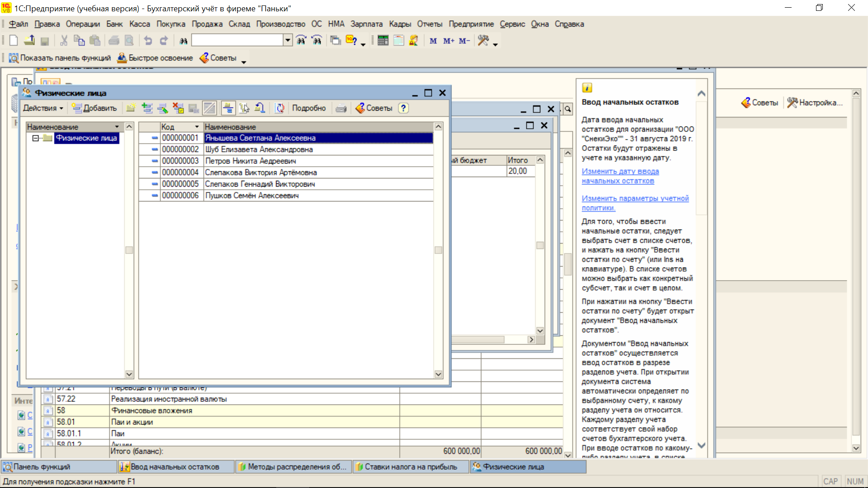
Task: Open the Операции menu
Action: (x=83, y=24)
